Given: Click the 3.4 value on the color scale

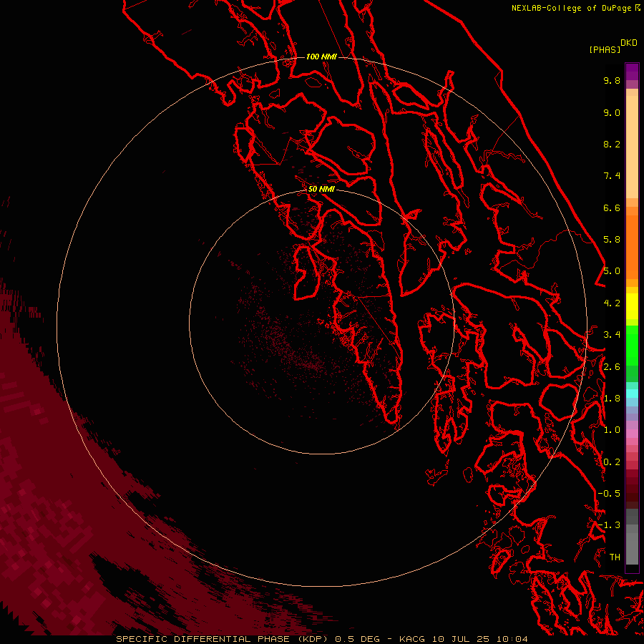Looking at the screenshot, I should (612, 335).
